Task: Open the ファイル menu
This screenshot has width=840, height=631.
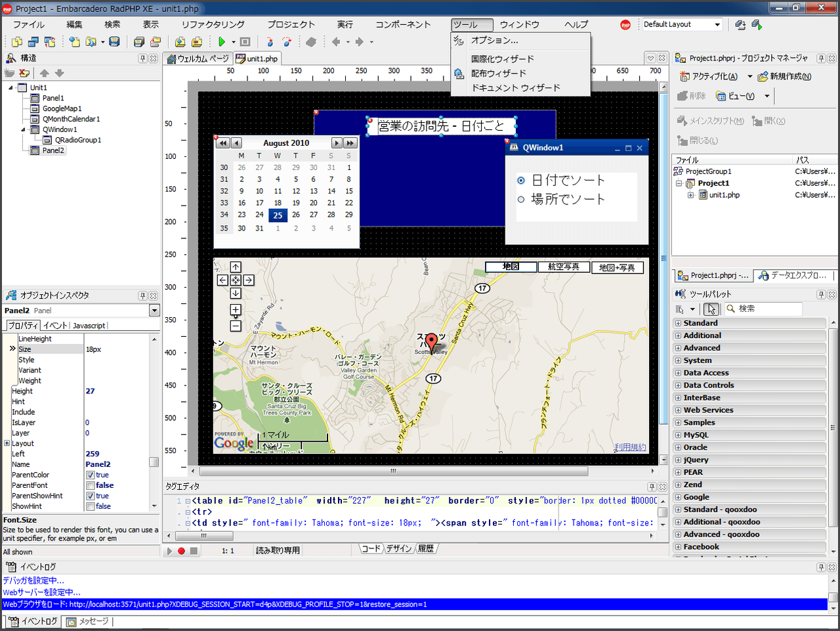Action: (29, 25)
